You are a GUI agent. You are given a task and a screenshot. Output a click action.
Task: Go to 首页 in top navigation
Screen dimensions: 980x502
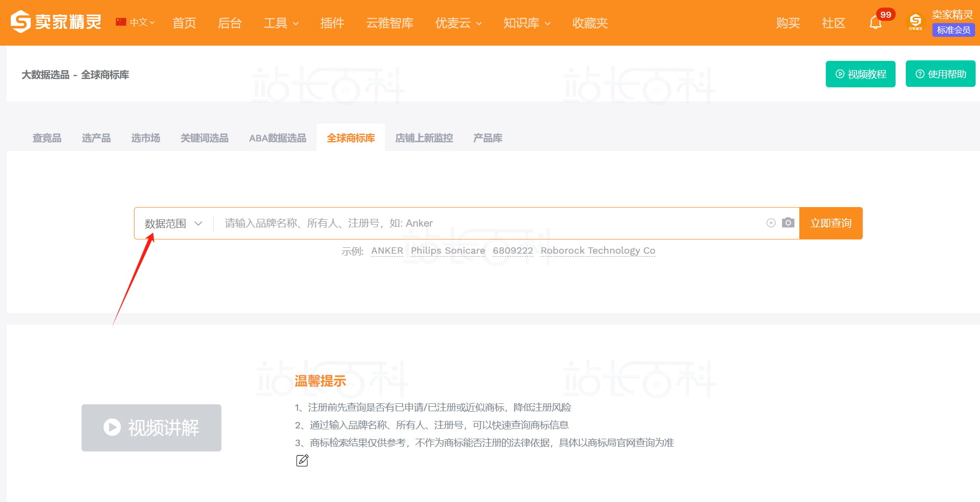pyautogui.click(x=185, y=23)
